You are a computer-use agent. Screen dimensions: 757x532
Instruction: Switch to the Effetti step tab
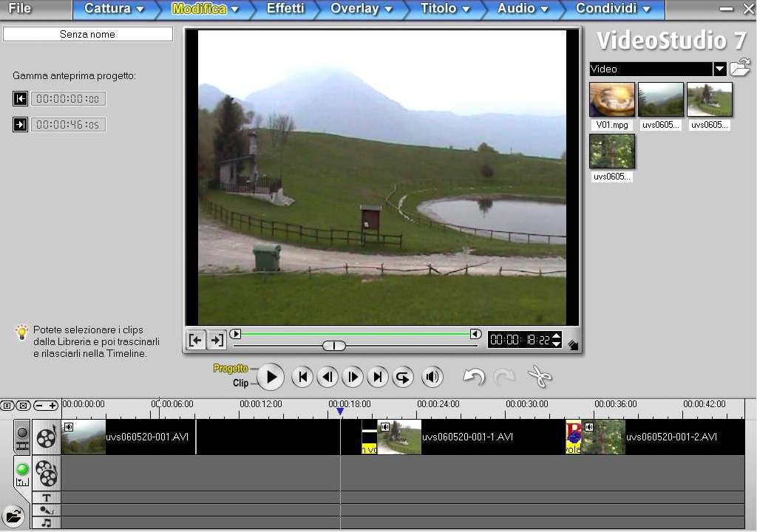click(285, 9)
